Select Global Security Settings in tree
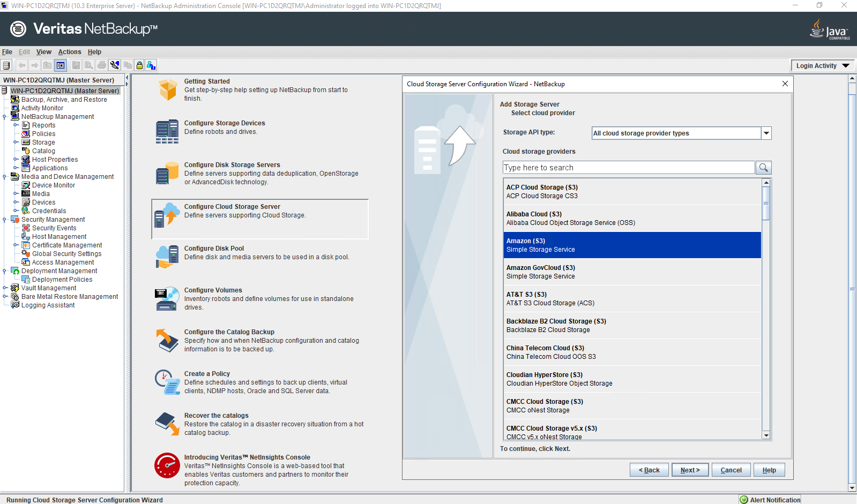 click(66, 254)
